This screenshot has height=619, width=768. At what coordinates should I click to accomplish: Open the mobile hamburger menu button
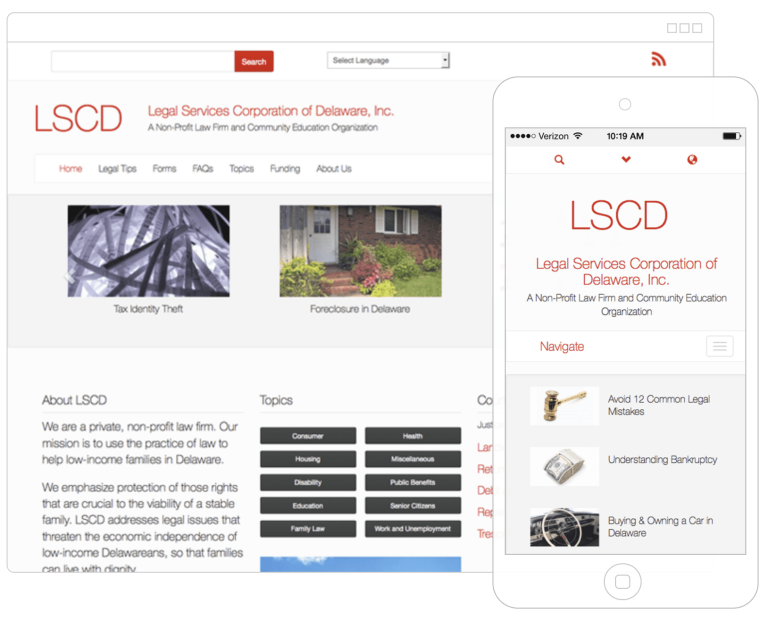click(x=720, y=346)
